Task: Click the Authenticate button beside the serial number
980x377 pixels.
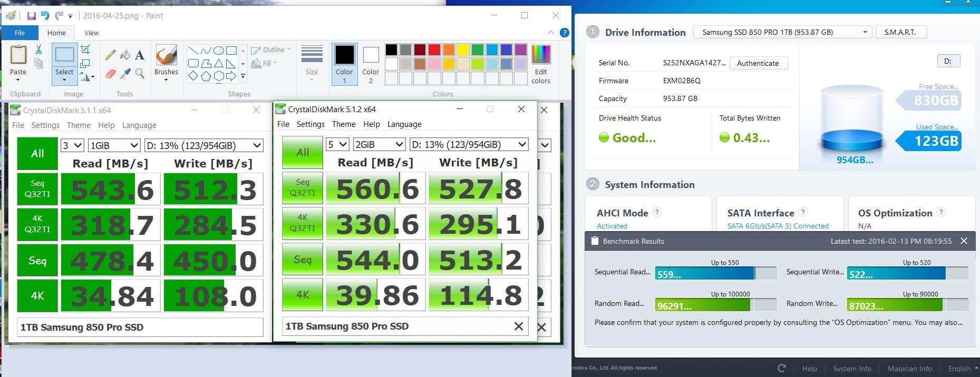Action: 758,63
